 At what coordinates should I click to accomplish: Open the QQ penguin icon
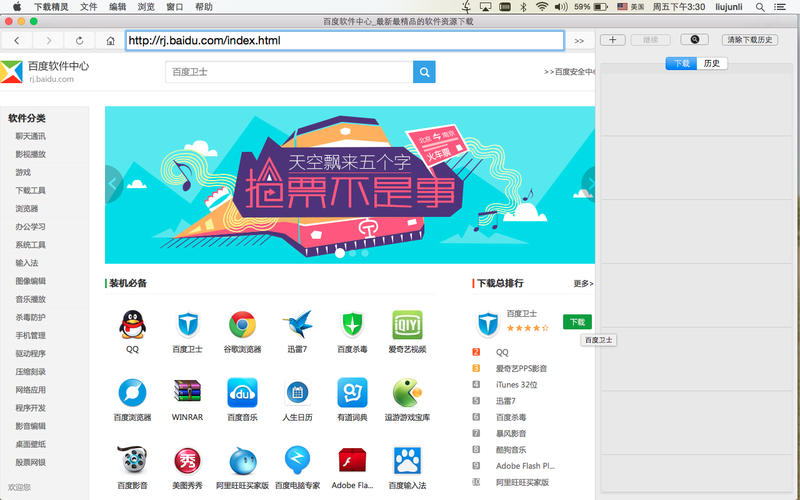pyautogui.click(x=132, y=324)
